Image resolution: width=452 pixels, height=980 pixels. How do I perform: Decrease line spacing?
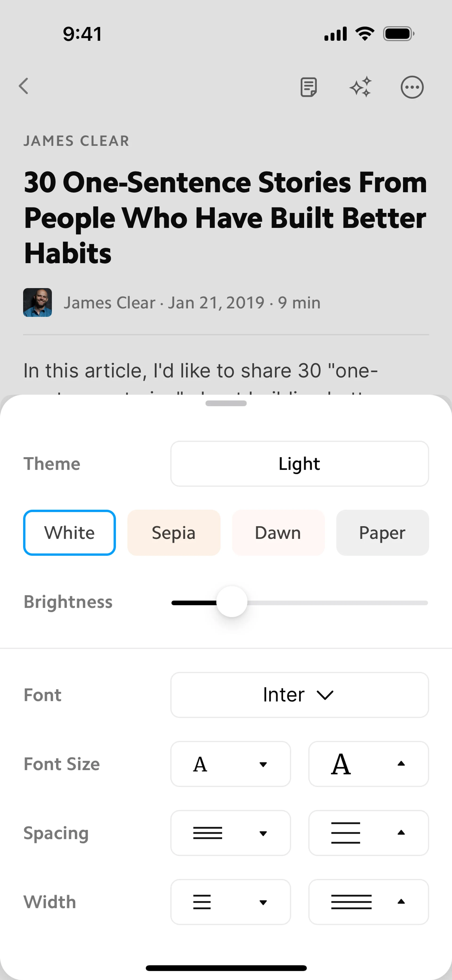(230, 833)
